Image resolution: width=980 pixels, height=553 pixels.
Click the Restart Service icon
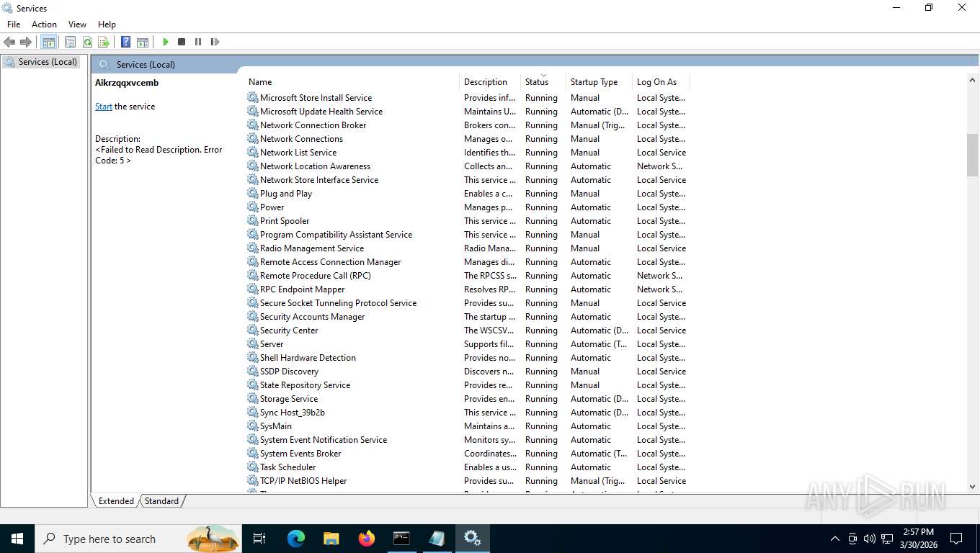[x=215, y=42]
